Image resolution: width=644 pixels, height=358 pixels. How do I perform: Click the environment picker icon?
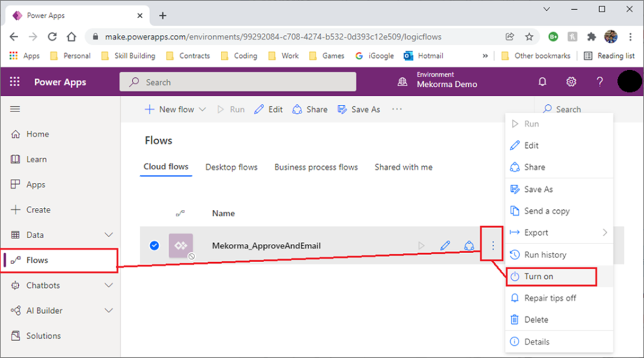tap(402, 82)
